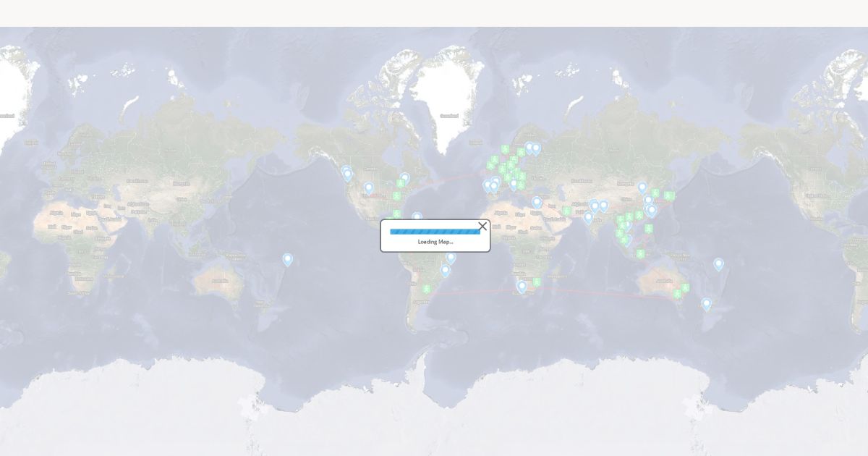The width and height of the screenshot is (868, 456).
Task: Open the blue pin over New Zealand
Action: click(x=706, y=304)
